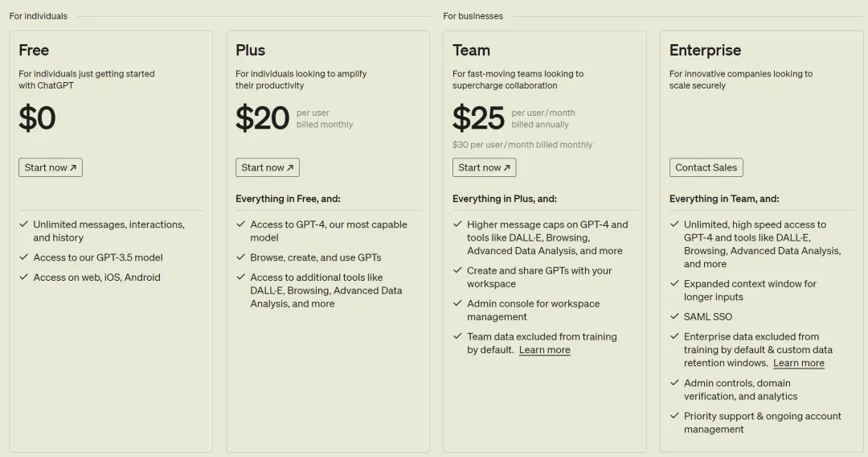Click checkmark beside Priority support item
868x457 pixels.
pyautogui.click(x=674, y=415)
